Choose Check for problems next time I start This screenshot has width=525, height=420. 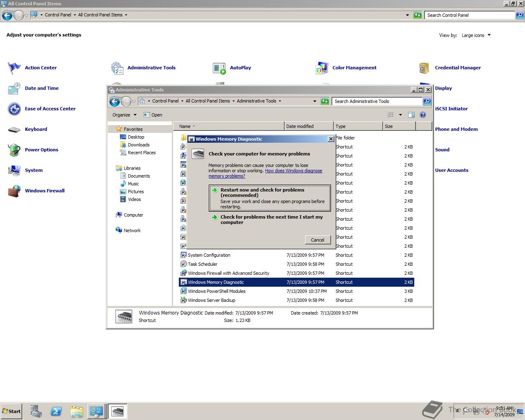point(269,220)
